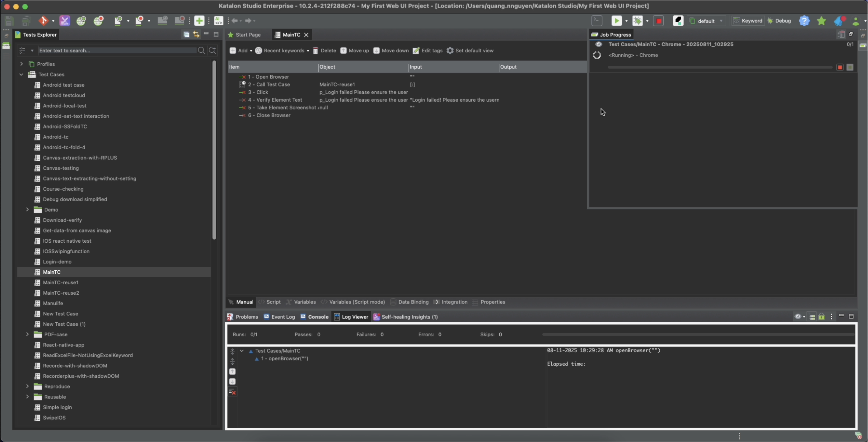Click the Move down button
The image size is (868, 442).
click(391, 51)
